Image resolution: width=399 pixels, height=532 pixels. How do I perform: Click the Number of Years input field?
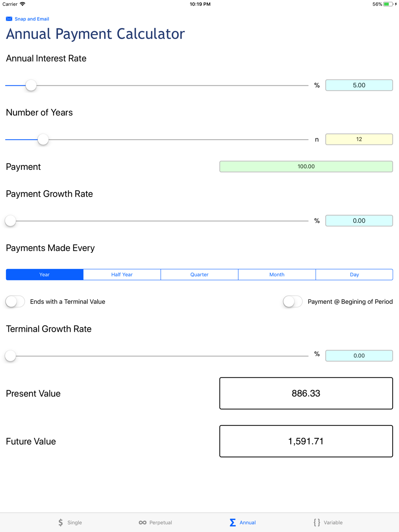359,139
